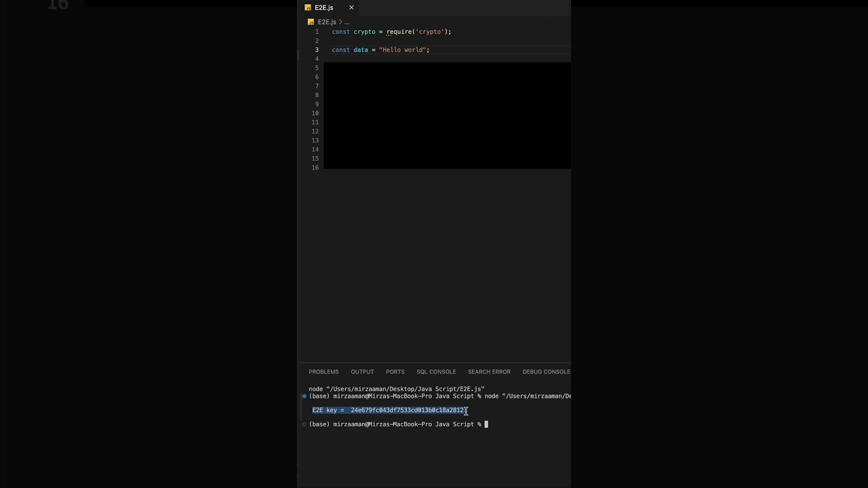Place cursor in the require('crypto') line

click(x=391, y=32)
